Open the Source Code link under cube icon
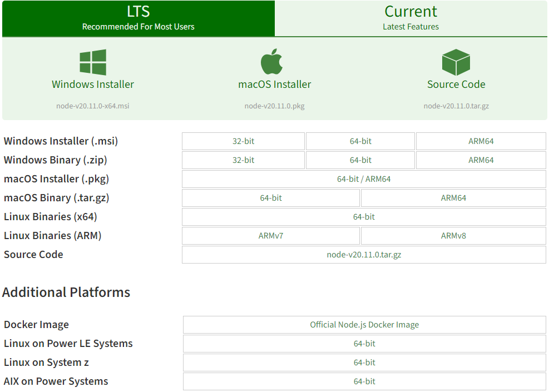The image size is (549, 392). tap(456, 85)
